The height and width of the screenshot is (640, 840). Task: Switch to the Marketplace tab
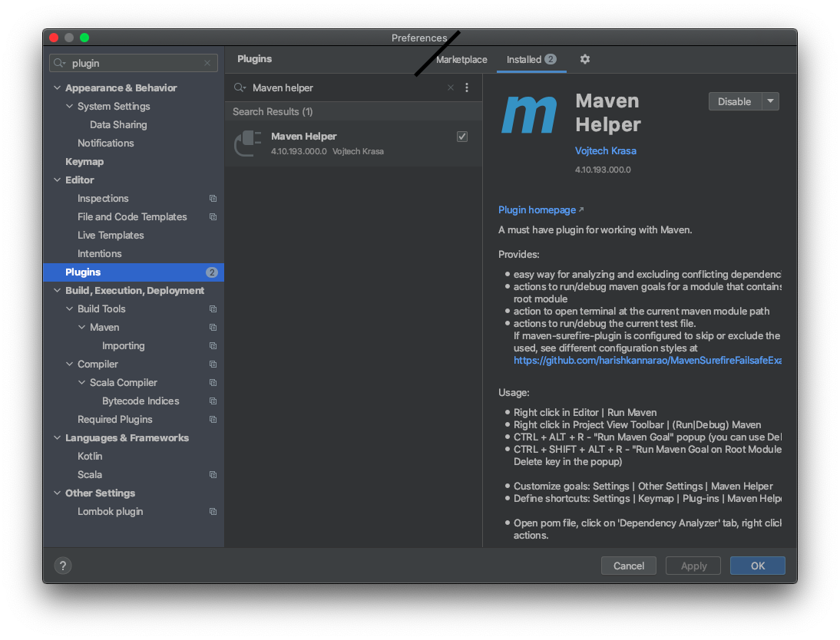[461, 59]
